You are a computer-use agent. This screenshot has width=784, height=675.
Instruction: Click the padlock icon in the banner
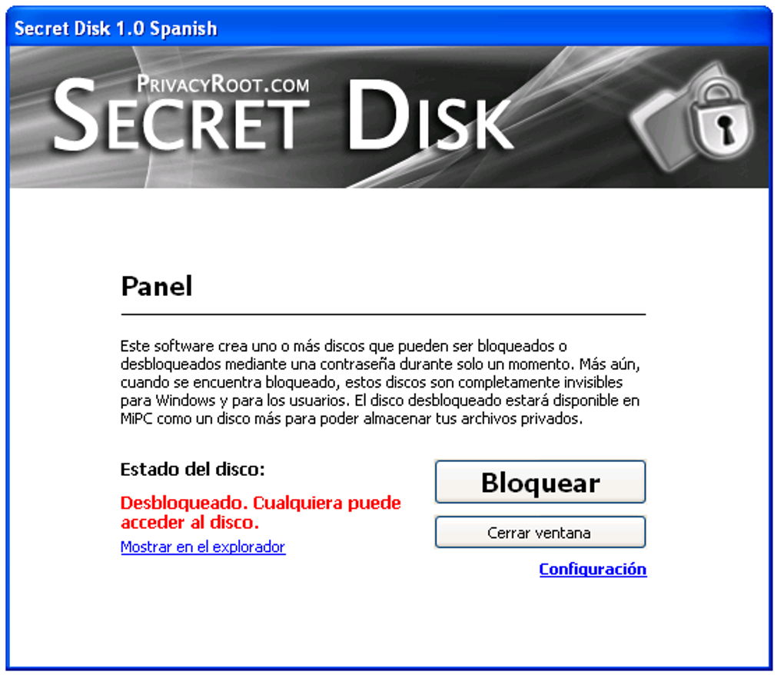click(x=720, y=116)
